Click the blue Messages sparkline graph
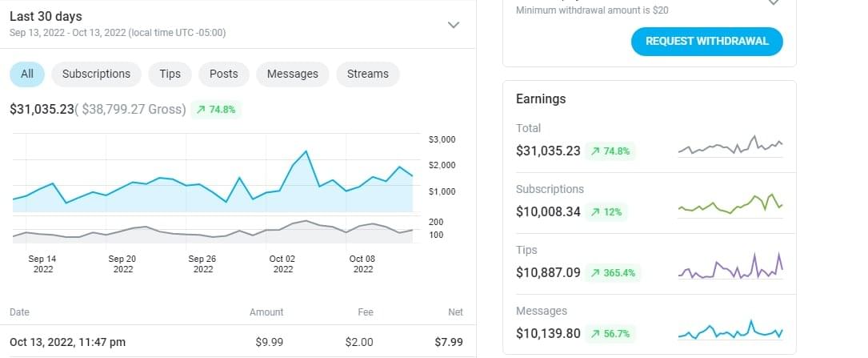Image resolution: width=868 pixels, height=358 pixels. pos(730,330)
